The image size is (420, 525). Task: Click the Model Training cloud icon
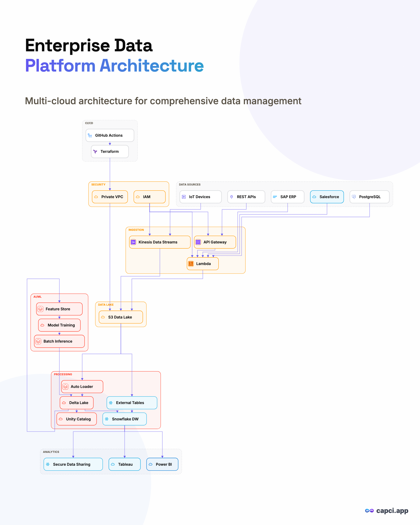(x=42, y=325)
